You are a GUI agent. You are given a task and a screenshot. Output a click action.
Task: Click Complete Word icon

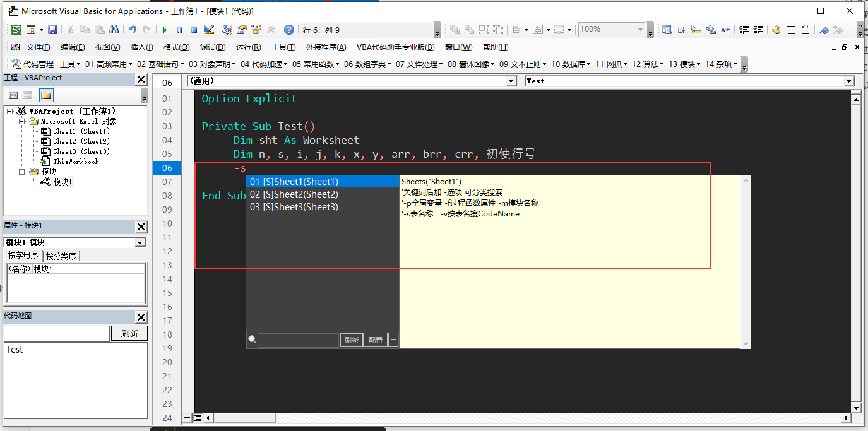pos(725,30)
